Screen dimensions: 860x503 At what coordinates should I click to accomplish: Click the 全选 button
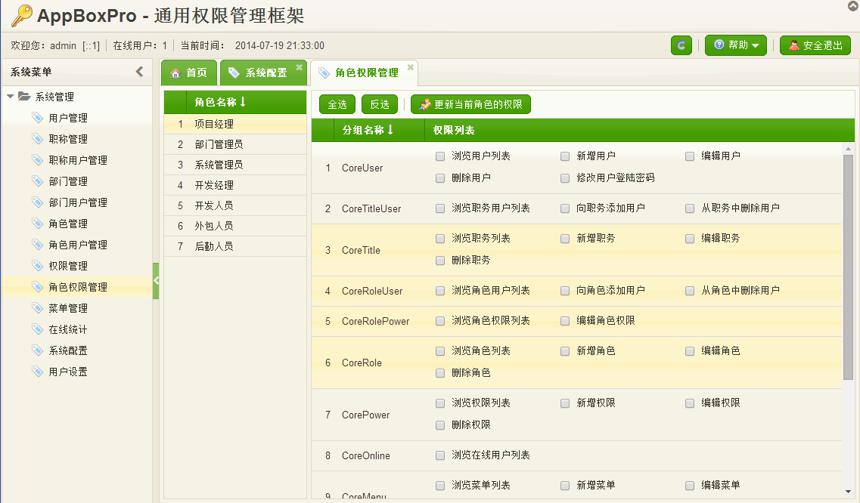(x=337, y=104)
